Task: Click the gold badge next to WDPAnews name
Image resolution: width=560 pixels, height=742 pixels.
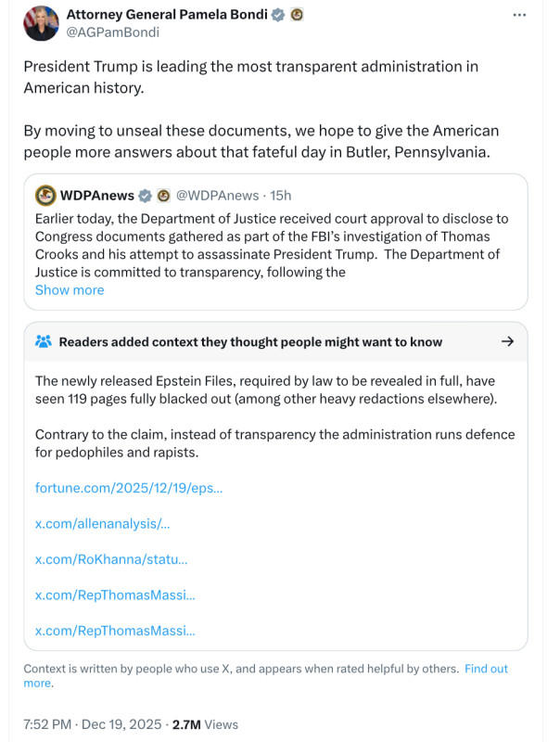Action: point(162,196)
